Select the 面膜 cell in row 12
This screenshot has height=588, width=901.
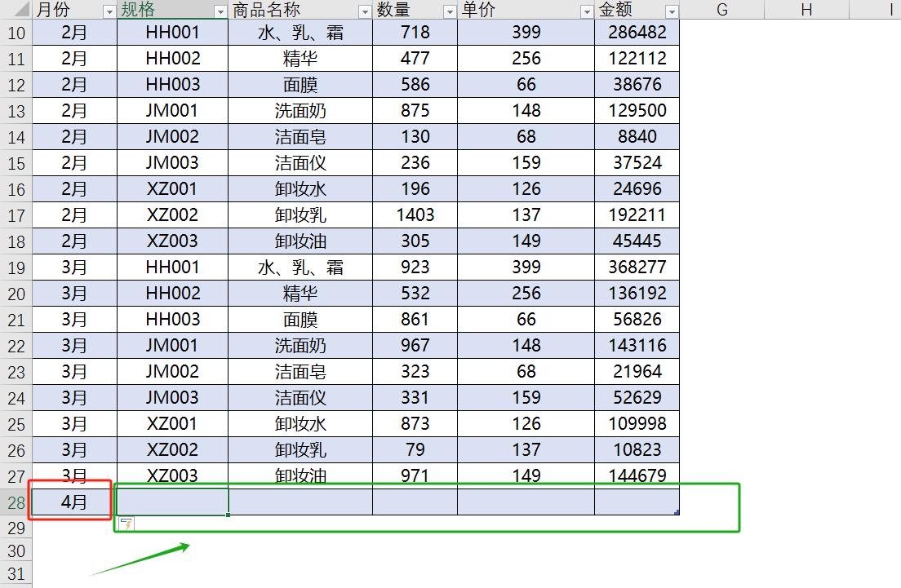pos(300,85)
